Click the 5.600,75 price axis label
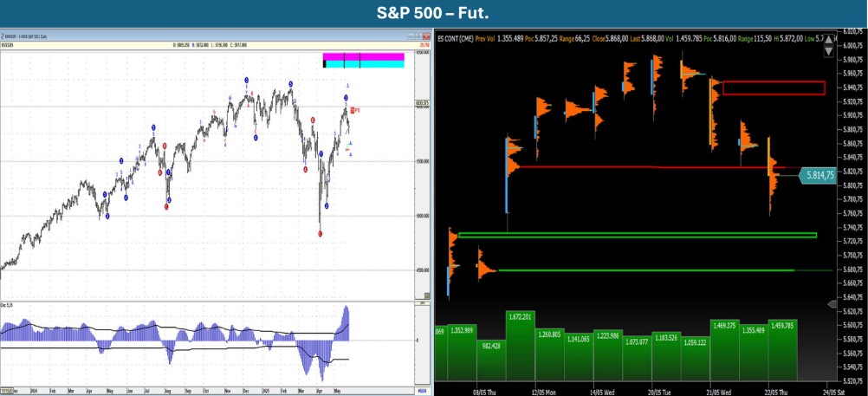This screenshot has width=868, height=396. click(x=853, y=325)
